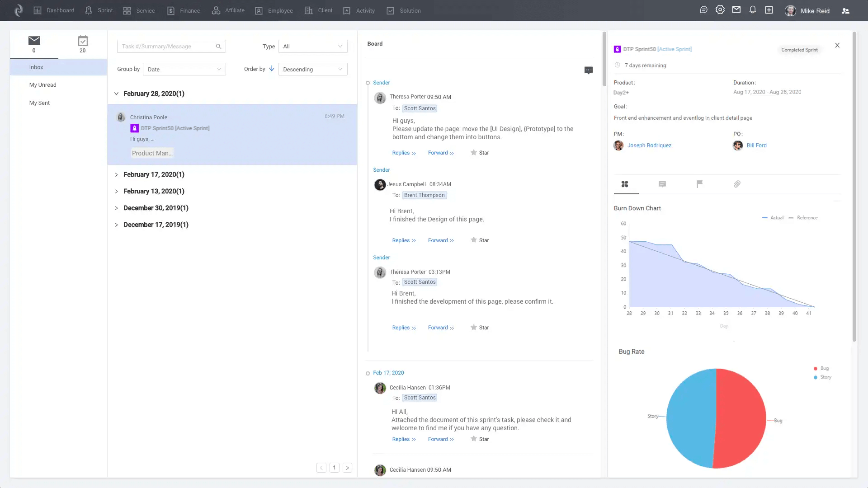Switch to the attachments paperclip tab
This screenshot has height=488, width=868.
[x=737, y=184]
